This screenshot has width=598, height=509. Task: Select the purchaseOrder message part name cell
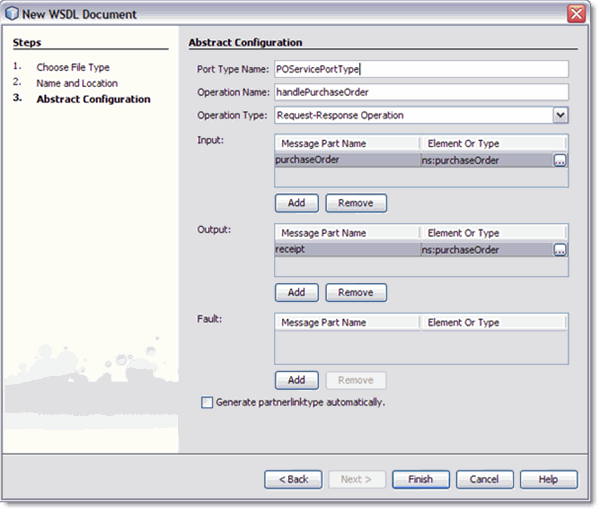click(347, 160)
